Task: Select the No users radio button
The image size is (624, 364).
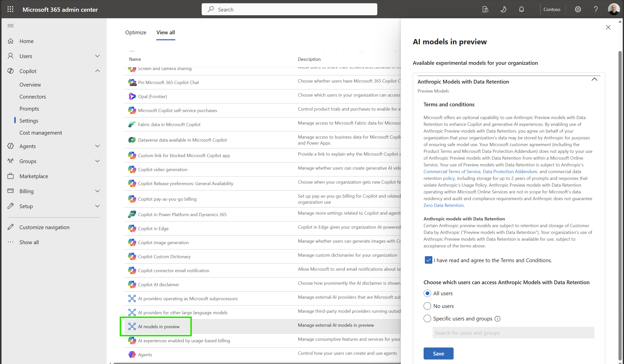Action: coord(427,306)
